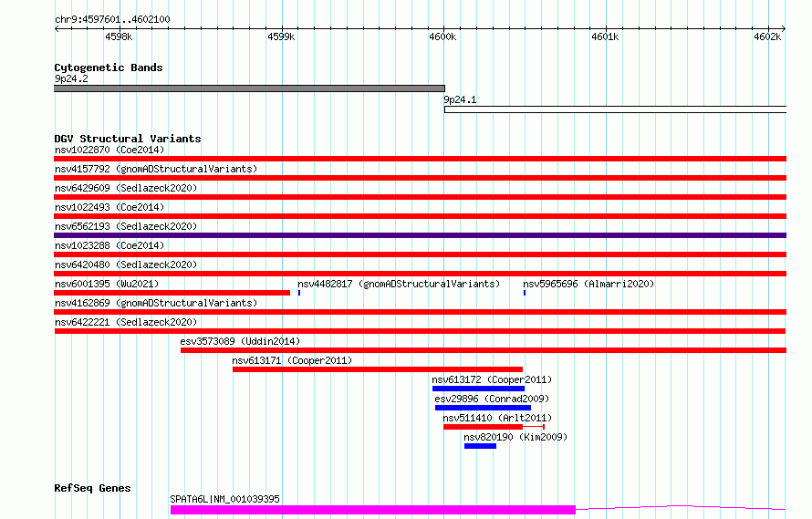
Task: Open nsv5965696 (Almarri2020) label
Action: [588, 284]
